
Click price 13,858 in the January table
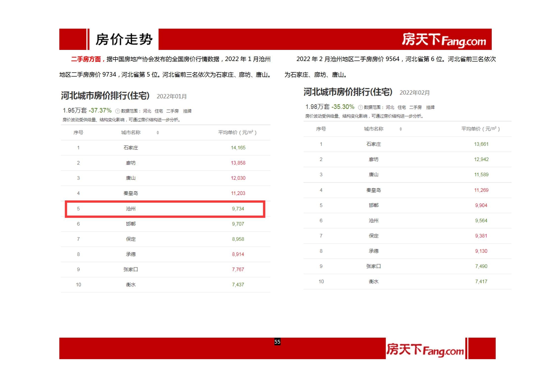pos(238,163)
